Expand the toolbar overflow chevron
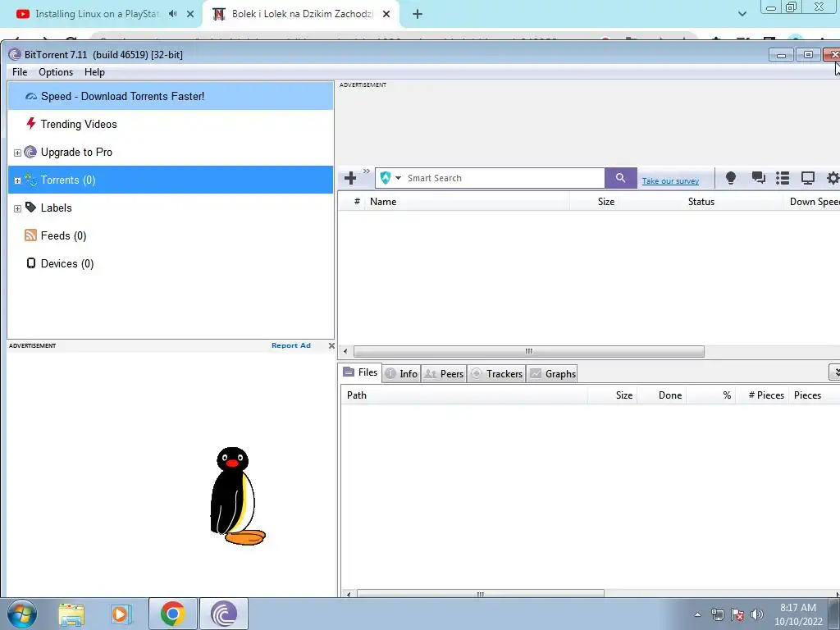This screenshot has height=630, width=840. 367,171
